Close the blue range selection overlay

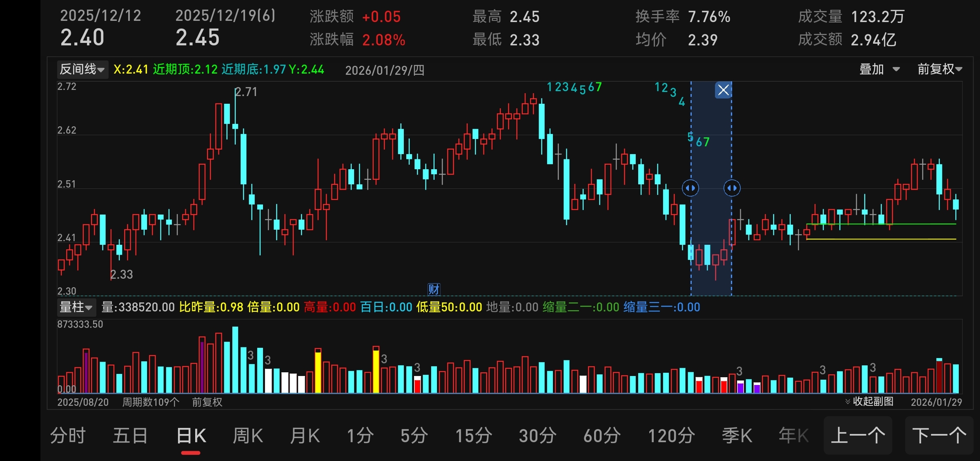tap(723, 90)
